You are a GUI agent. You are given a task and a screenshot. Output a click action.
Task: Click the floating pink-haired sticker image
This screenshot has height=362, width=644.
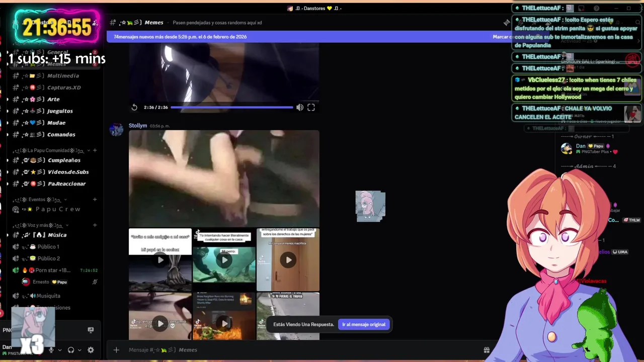[370, 206]
